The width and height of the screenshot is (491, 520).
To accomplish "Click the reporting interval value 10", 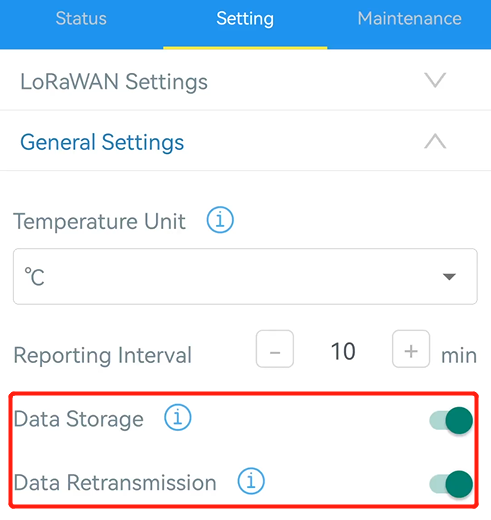I will (x=343, y=351).
